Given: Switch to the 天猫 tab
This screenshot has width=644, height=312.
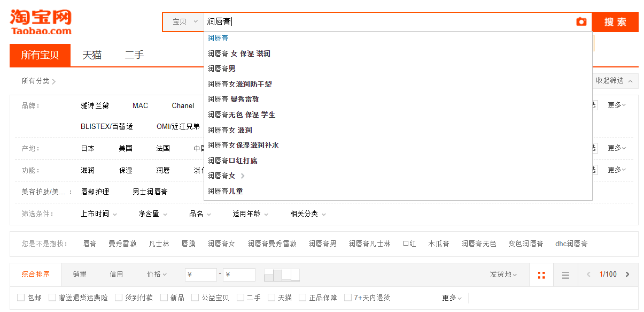Looking at the screenshot, I should point(91,55).
